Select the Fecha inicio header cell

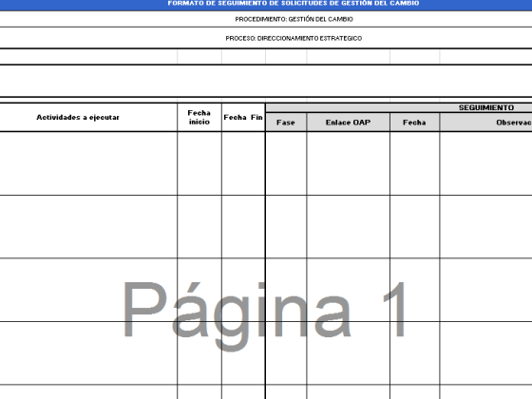(199, 118)
